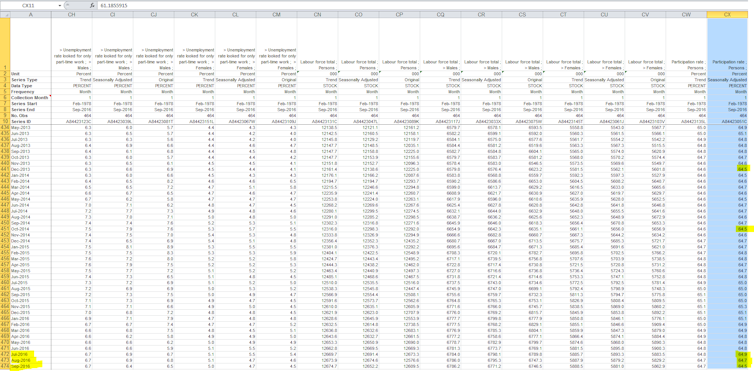
Task: Click the Collection Month cell with red comment marker
Action: coord(31,98)
